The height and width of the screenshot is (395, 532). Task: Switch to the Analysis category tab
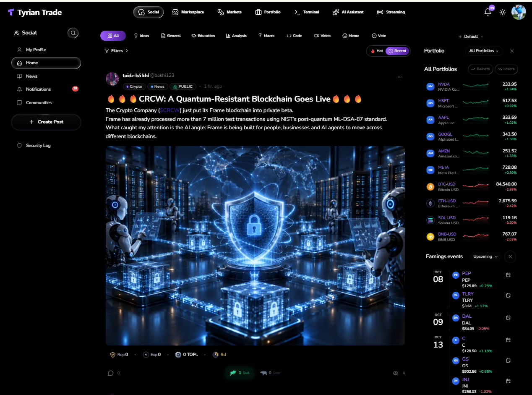(236, 36)
